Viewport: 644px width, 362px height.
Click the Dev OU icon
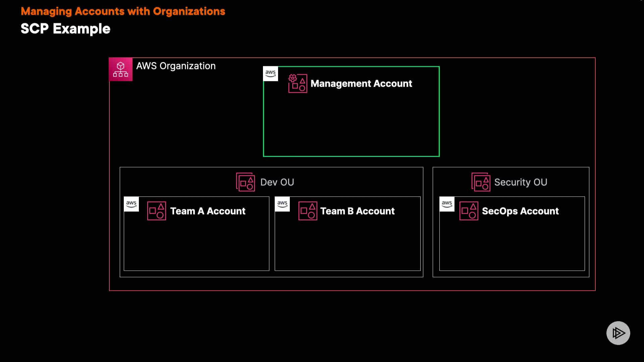pyautogui.click(x=246, y=182)
